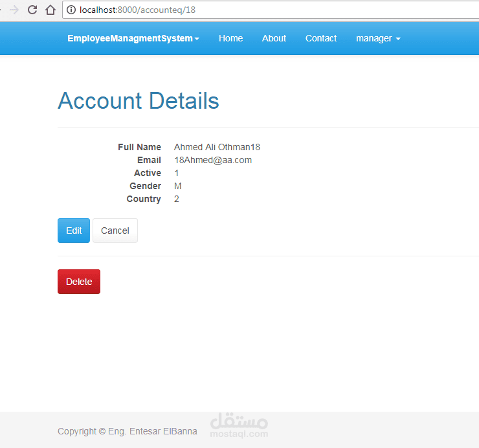479x448 pixels.
Task: Go to the browser home page icon
Action: (x=50, y=10)
